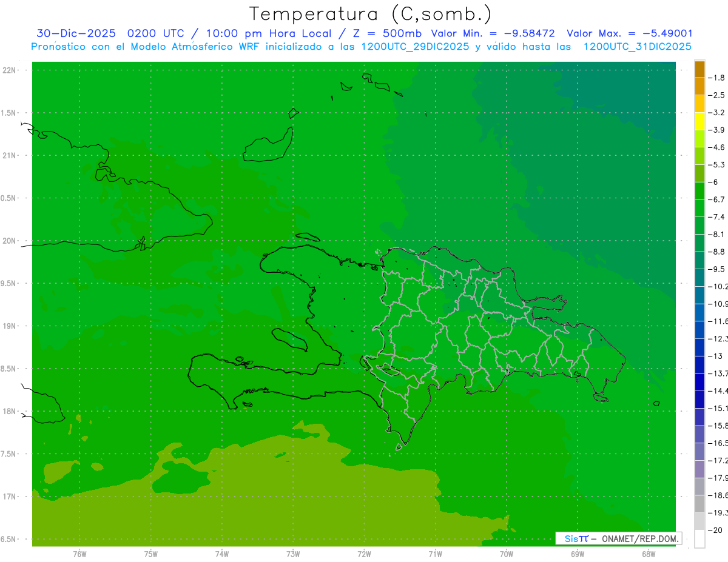The height and width of the screenshot is (562, 728).
Task: Click the '76W' longitude label
Action: 79,554
